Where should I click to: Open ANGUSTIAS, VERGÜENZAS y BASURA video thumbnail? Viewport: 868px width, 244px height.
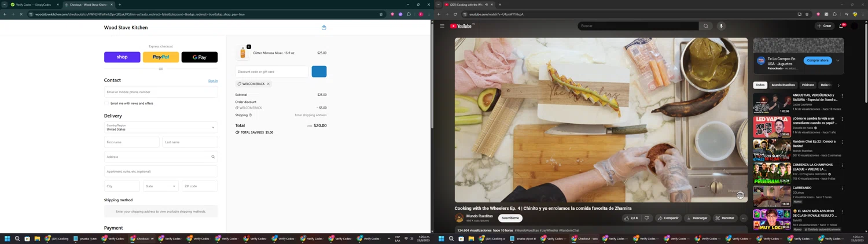772,103
